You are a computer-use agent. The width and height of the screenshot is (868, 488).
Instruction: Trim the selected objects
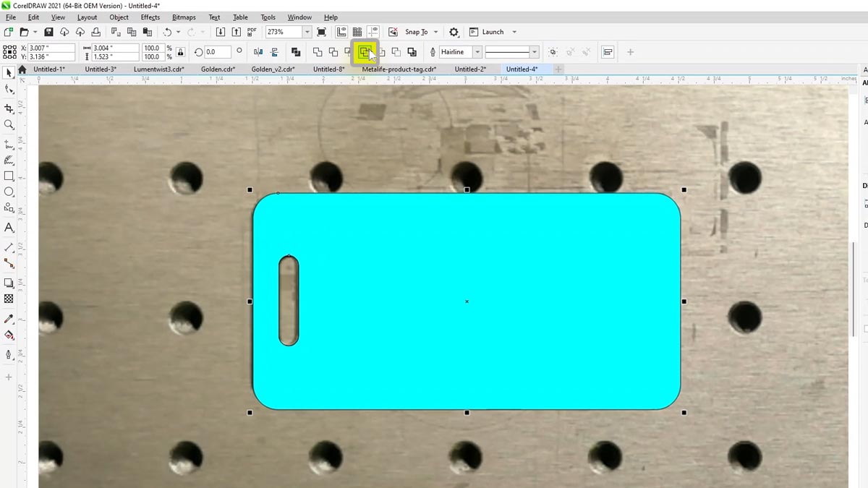click(x=333, y=51)
